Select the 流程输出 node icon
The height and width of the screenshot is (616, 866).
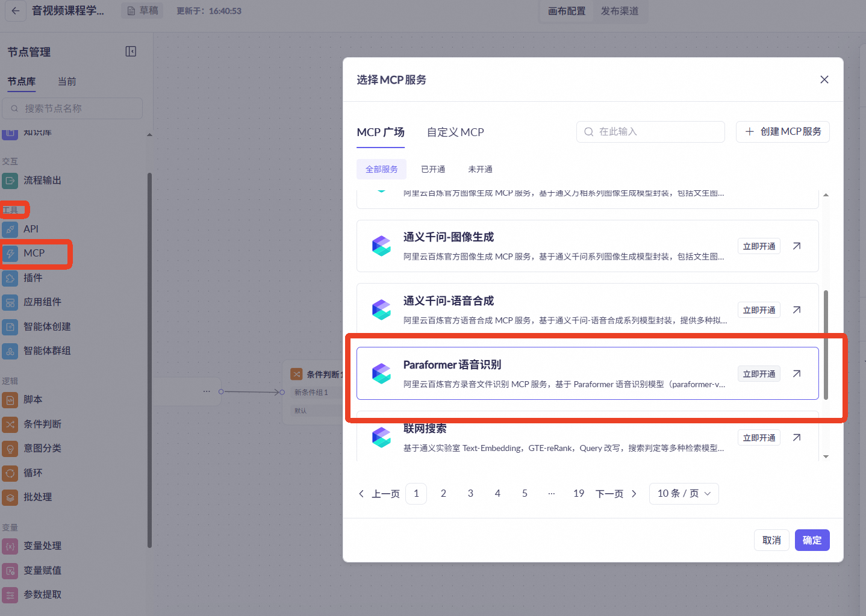pyautogui.click(x=10, y=181)
